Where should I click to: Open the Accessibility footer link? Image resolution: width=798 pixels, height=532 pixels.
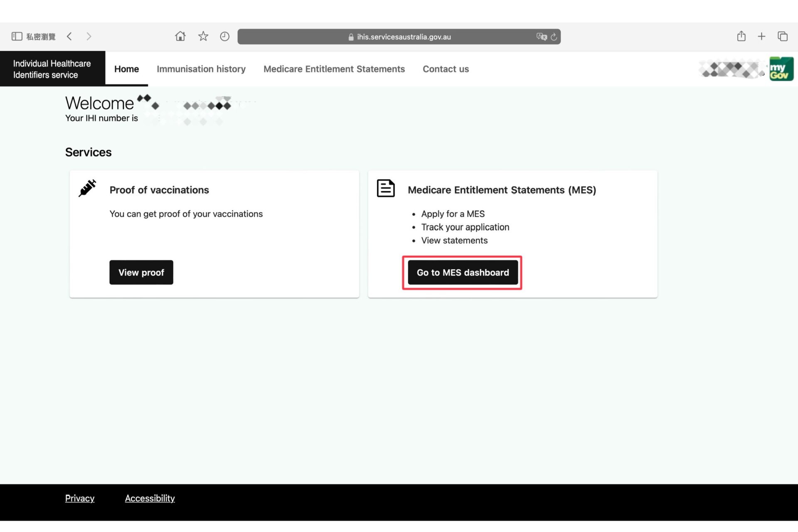point(150,498)
